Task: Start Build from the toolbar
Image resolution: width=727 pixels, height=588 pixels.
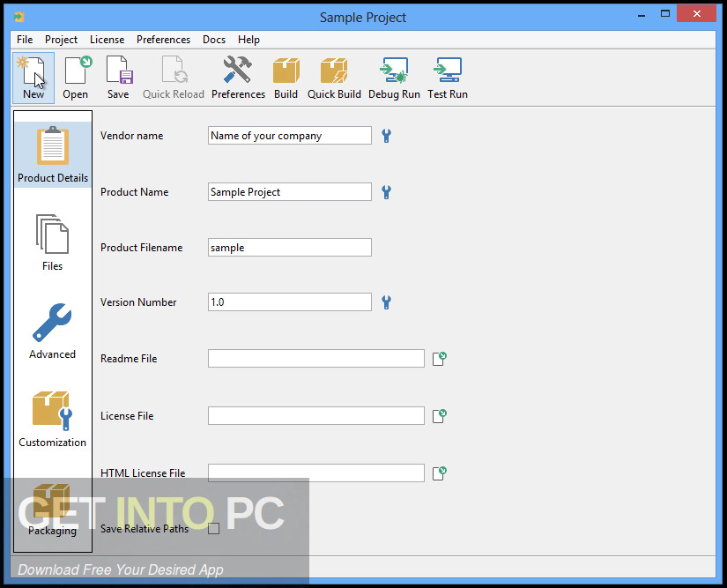Action: point(286,78)
